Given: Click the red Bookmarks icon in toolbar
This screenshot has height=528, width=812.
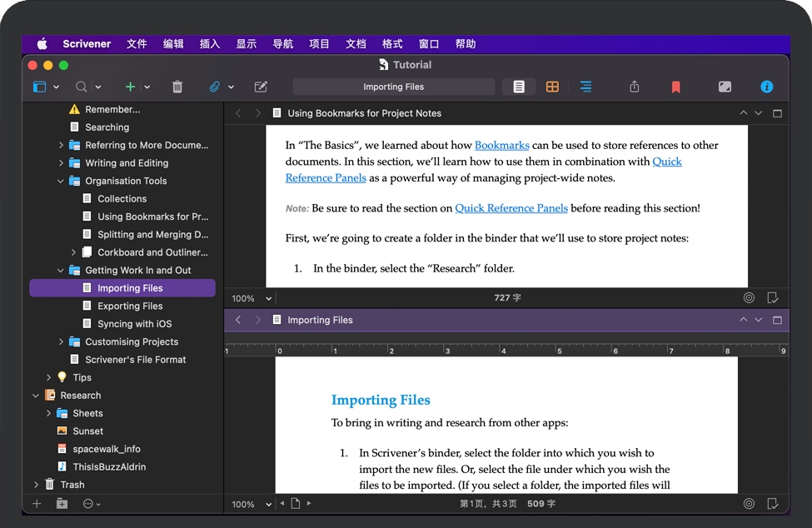Looking at the screenshot, I should 675,87.
